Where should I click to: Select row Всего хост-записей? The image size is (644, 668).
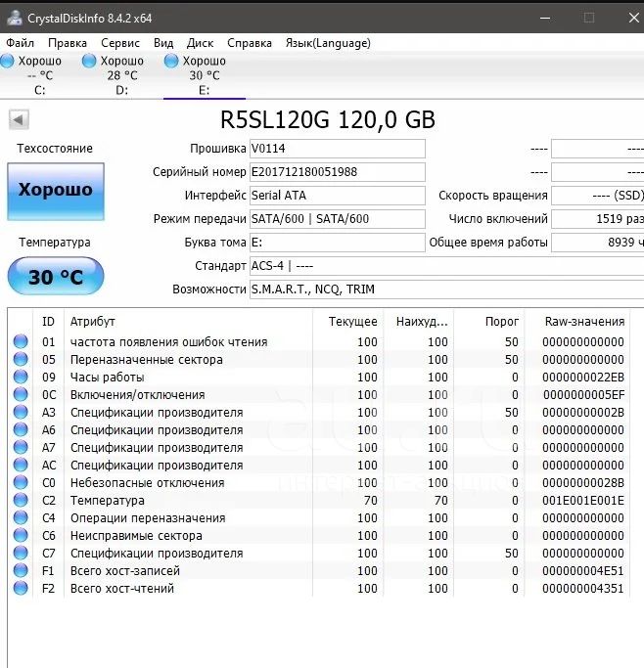point(319,570)
